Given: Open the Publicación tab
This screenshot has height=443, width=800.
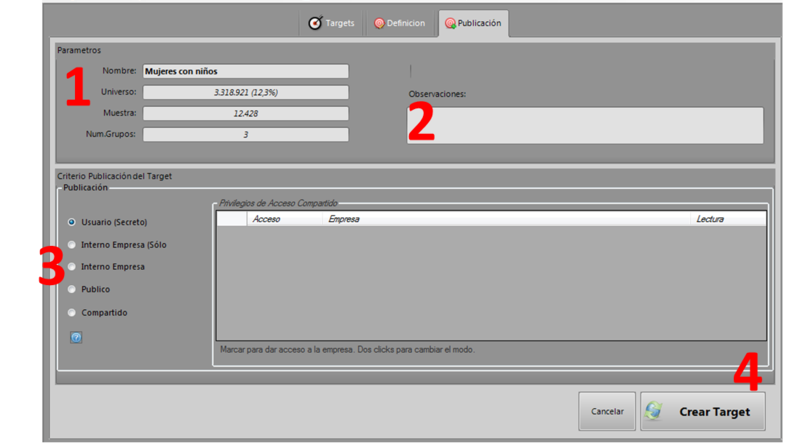Looking at the screenshot, I should pos(472,23).
